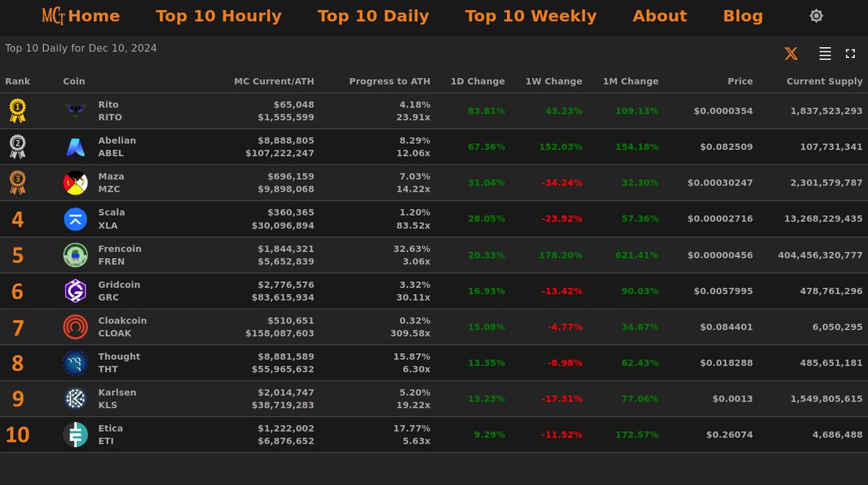Click Thought's market cap $8,881,589
The width and height of the screenshot is (868, 485).
tap(286, 357)
